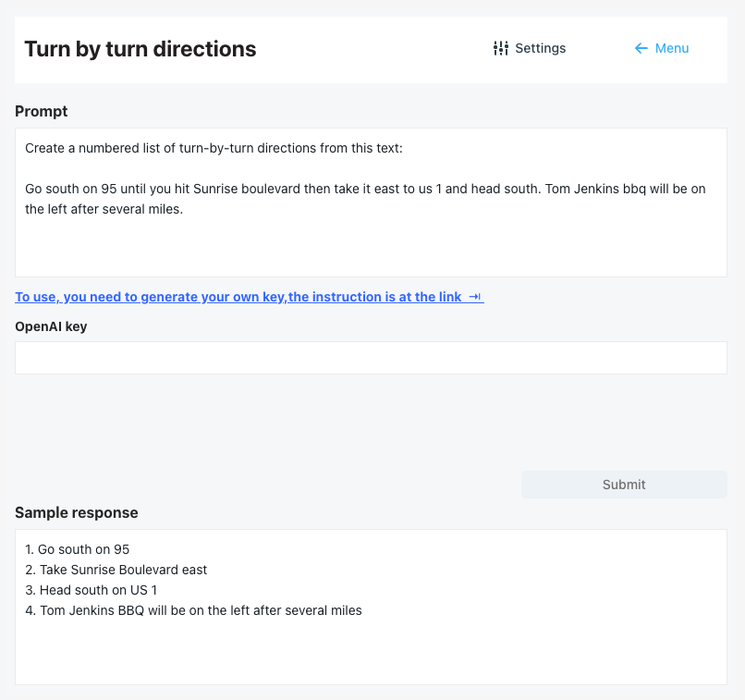Screen dimensions: 745x700
Task: Click the Sample response label
Action: click(77, 512)
